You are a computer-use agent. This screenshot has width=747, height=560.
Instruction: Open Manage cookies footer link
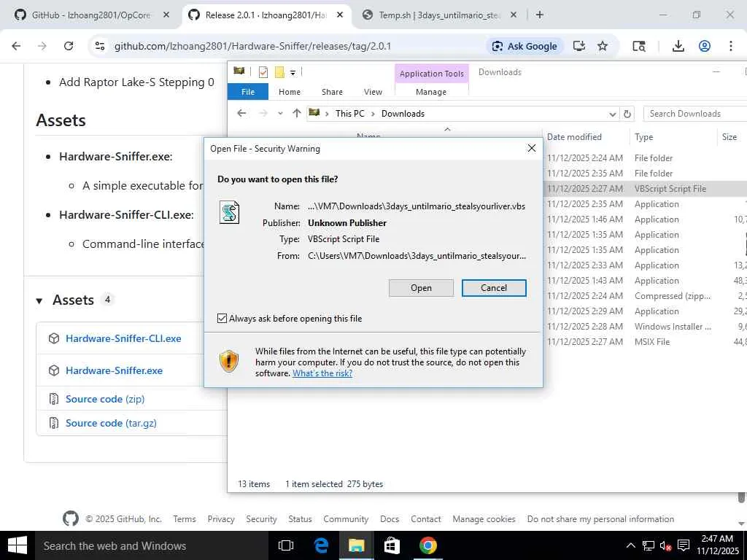coord(484,519)
